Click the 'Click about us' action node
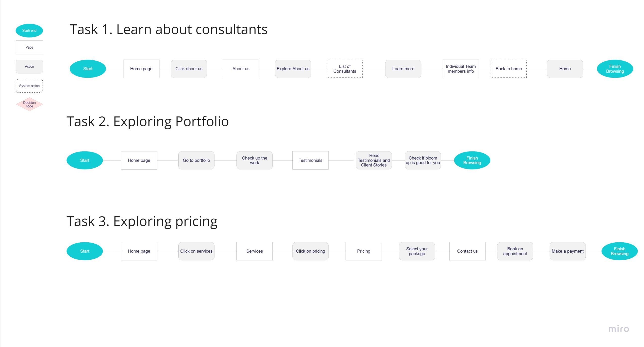 (x=189, y=69)
